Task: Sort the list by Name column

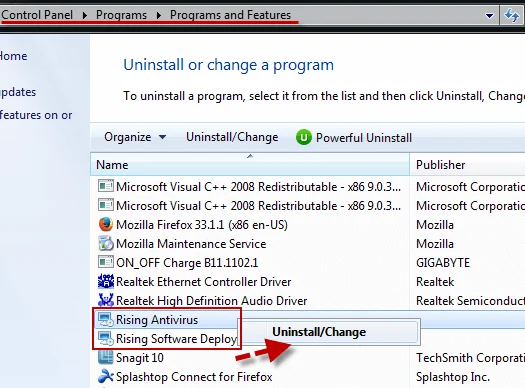Action: tap(250, 164)
